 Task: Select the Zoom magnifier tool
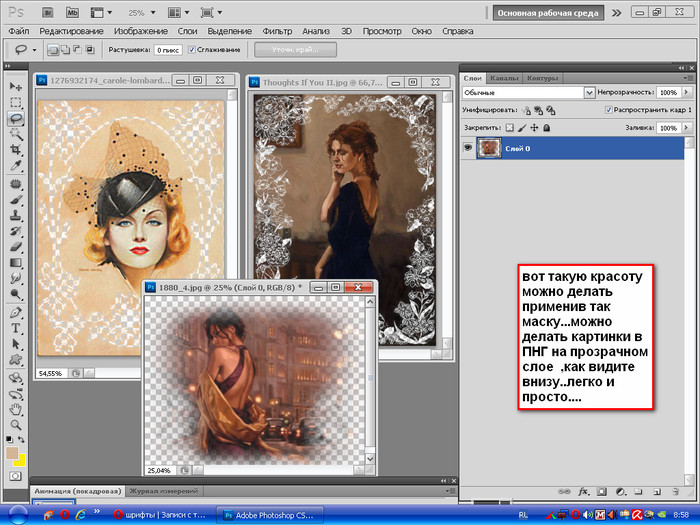pos(16,423)
